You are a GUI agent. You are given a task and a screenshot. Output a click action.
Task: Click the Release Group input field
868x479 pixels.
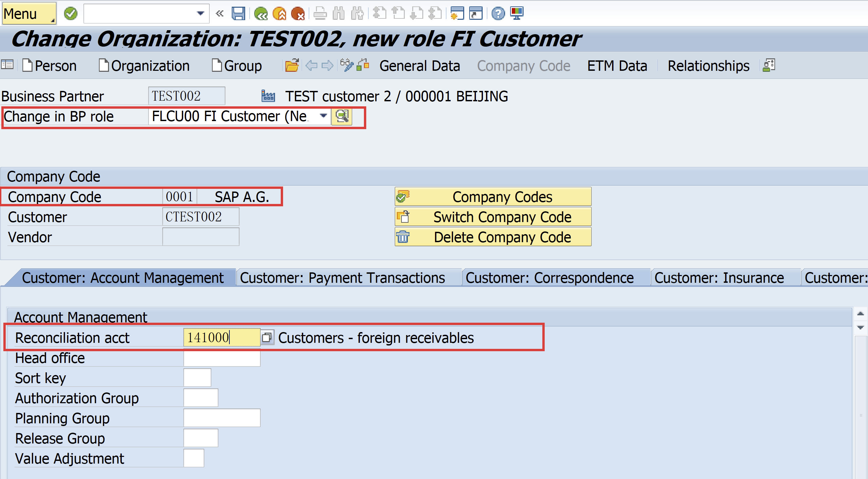click(x=201, y=438)
